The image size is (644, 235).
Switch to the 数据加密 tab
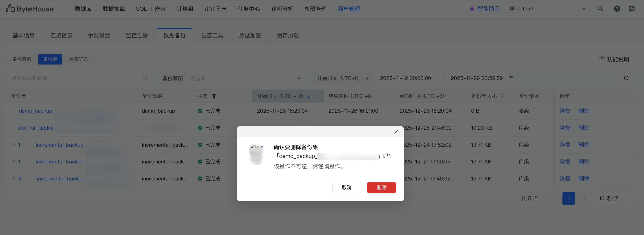coord(250,36)
